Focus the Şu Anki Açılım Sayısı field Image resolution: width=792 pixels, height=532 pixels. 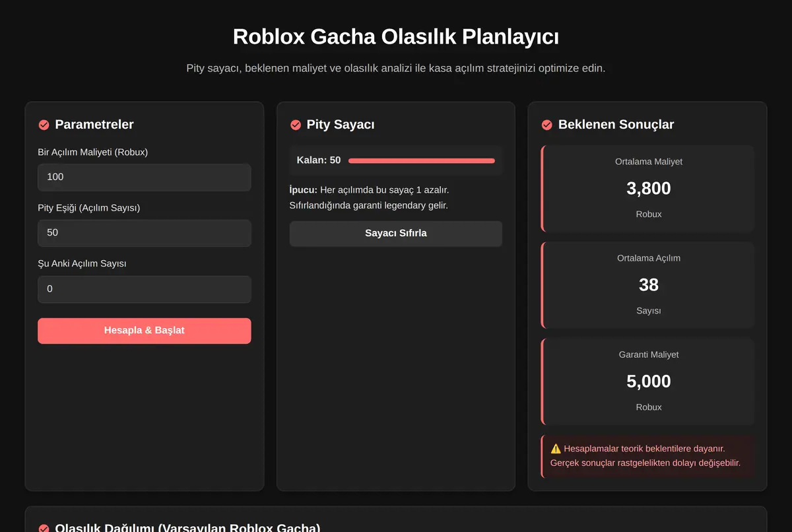click(x=145, y=289)
